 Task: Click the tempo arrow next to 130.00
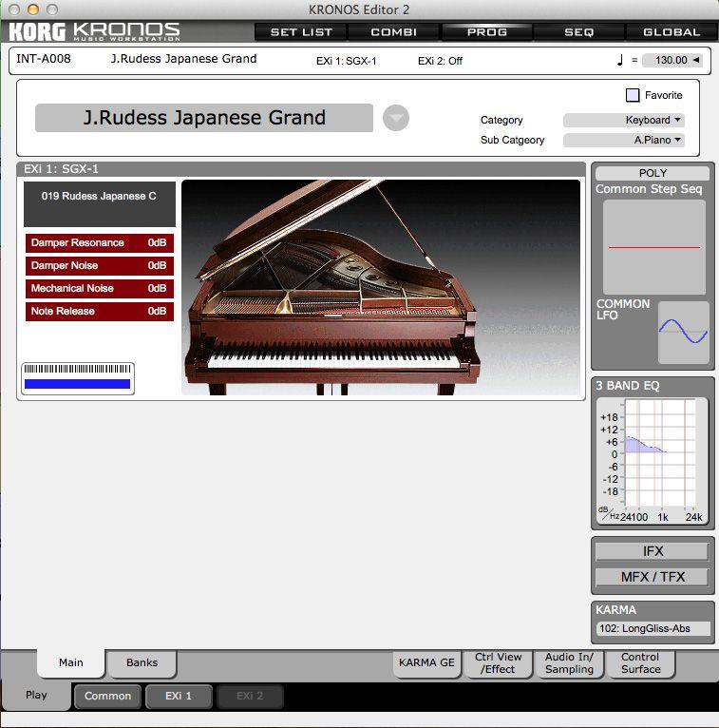click(x=696, y=60)
